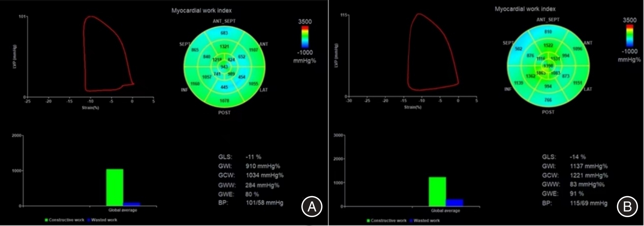644x226 pixels.
Task: Click the GLS -14 % value in panel B
Action: pos(577,157)
